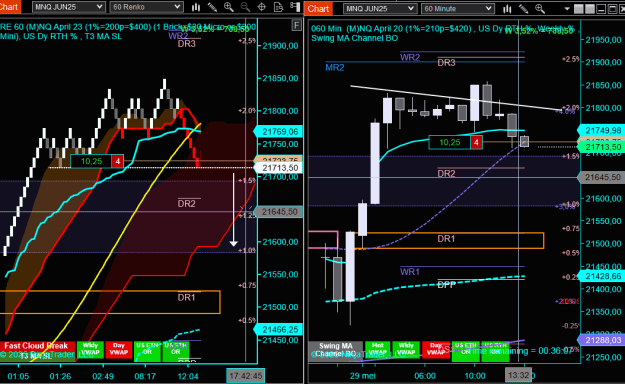Click 21769,06 price marker on Renko axis
625x384 pixels.
coord(279,132)
